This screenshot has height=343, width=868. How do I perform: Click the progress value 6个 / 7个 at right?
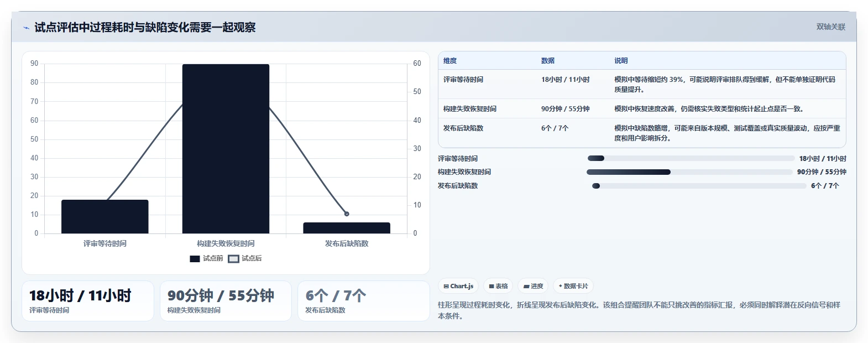(x=825, y=186)
